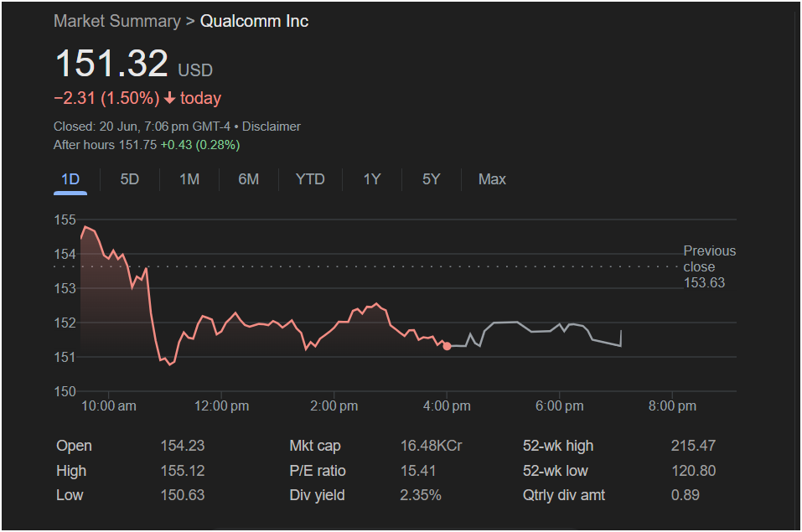Viewport: 802px width, 532px height.
Task: Click the Open value 154.23
Action: [183, 446]
